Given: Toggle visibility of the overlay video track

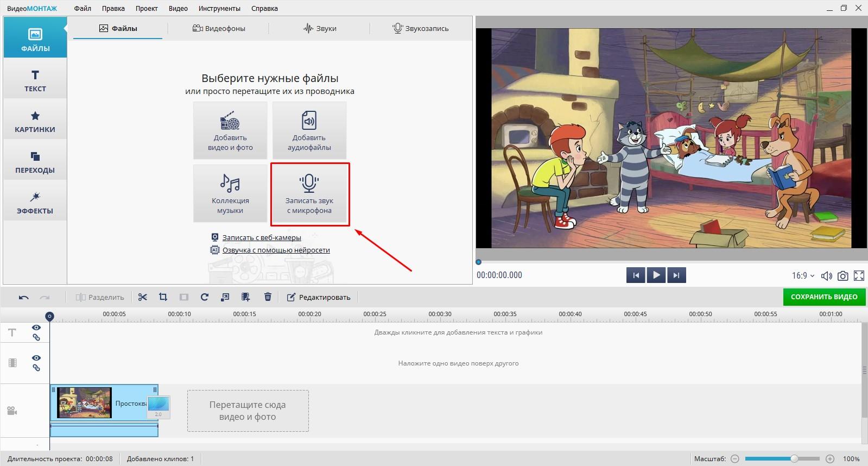Looking at the screenshot, I should pos(36,358).
